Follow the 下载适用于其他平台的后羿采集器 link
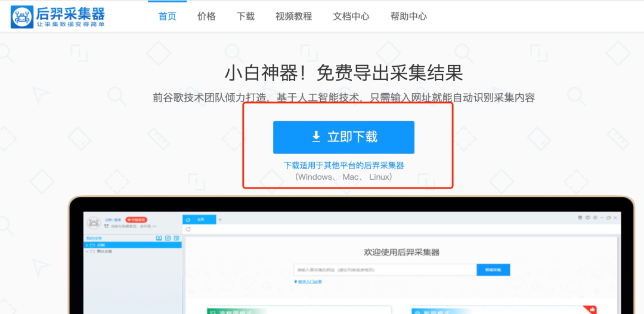 click(344, 165)
